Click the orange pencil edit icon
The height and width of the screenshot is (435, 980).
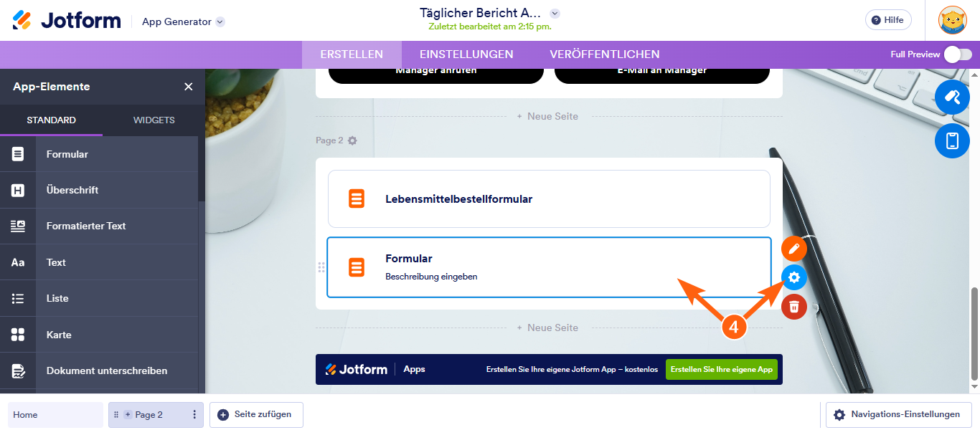click(794, 249)
